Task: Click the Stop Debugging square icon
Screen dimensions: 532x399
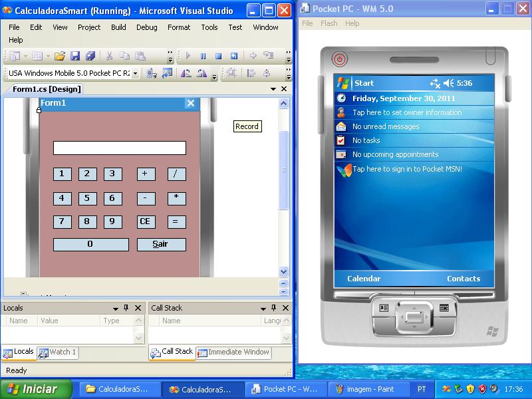Action: coord(219,56)
